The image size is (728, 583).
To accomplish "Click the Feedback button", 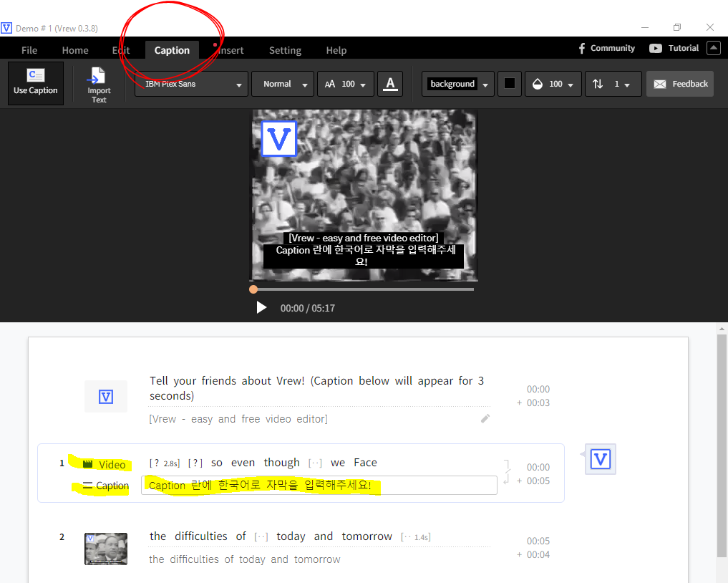I will (x=680, y=84).
